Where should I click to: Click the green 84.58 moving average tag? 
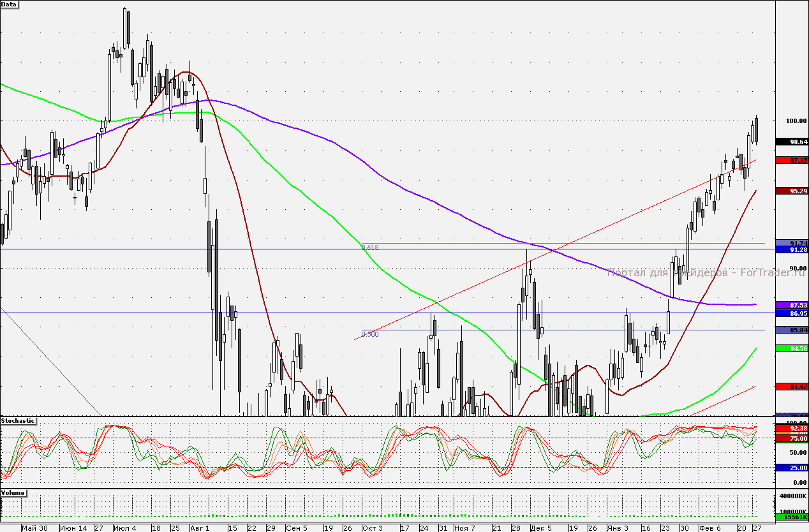pyautogui.click(x=791, y=348)
